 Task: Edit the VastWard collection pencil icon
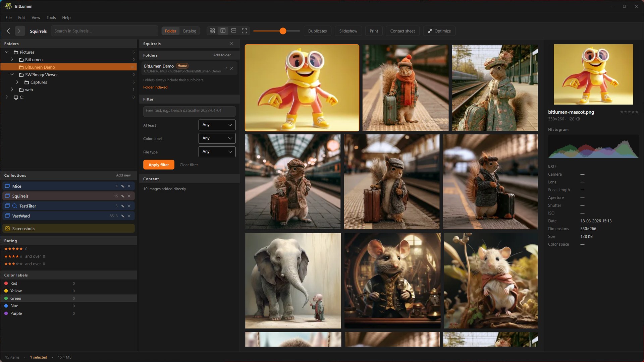click(123, 216)
